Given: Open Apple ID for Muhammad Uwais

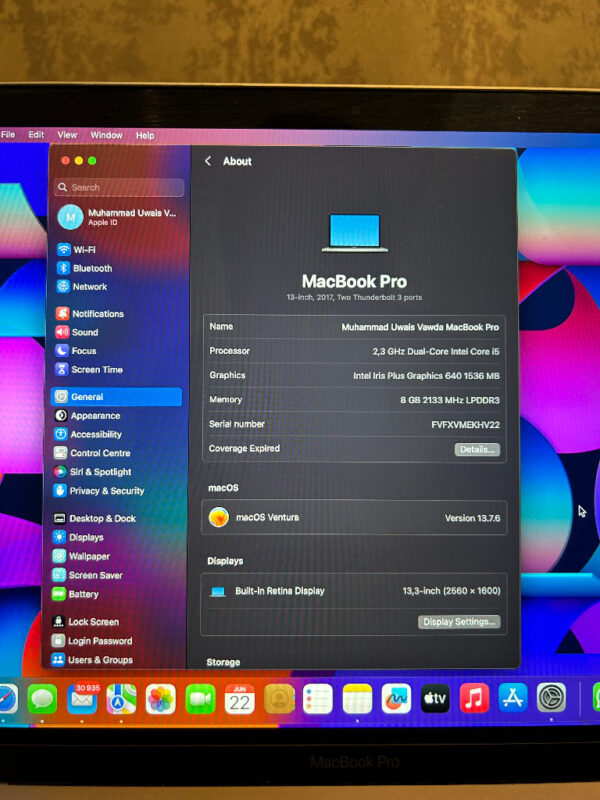Looking at the screenshot, I should (118, 217).
